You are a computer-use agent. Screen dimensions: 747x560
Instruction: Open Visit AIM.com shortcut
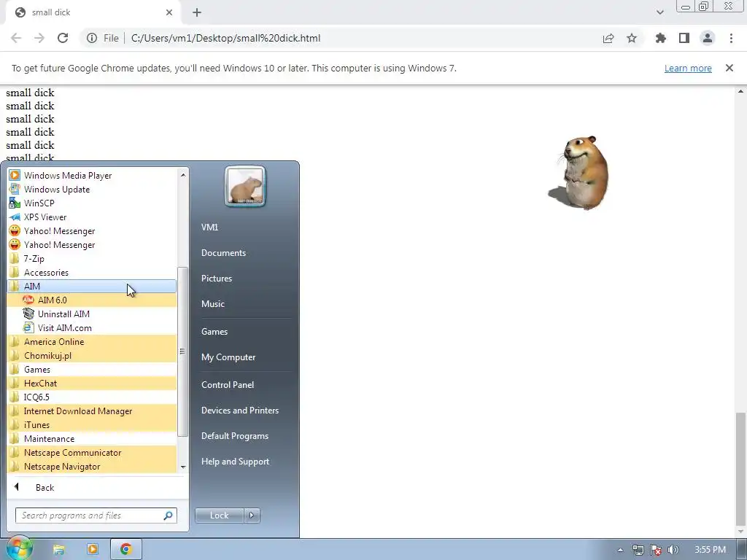[x=91, y=327]
